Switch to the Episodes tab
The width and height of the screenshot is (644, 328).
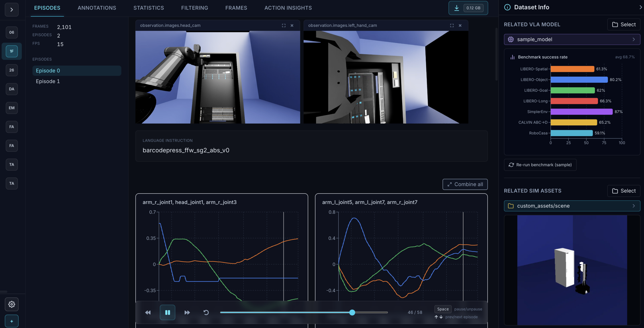47,8
